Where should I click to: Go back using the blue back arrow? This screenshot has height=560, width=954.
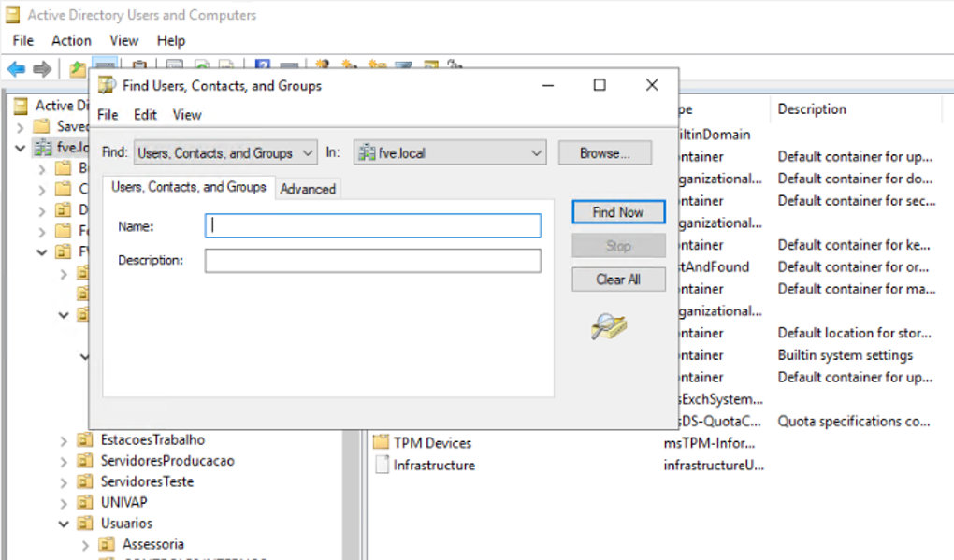coord(16,68)
